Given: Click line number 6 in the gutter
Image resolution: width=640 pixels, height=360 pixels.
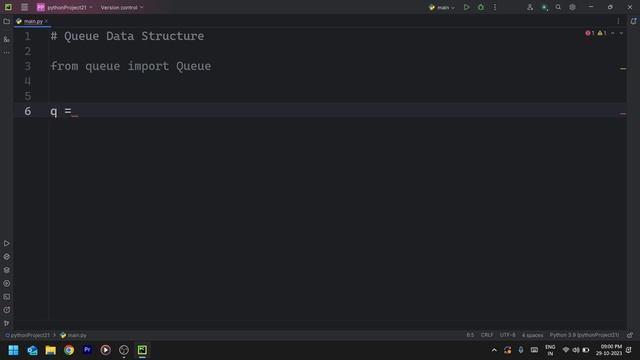Looking at the screenshot, I should point(27,111).
